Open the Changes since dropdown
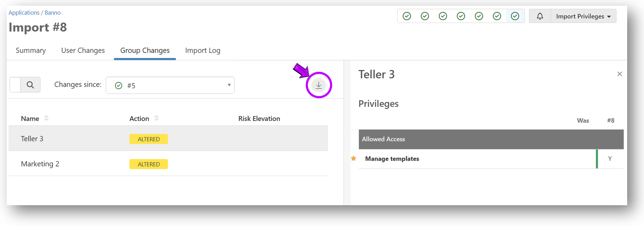Screen dimensions: 644x226 point(170,85)
